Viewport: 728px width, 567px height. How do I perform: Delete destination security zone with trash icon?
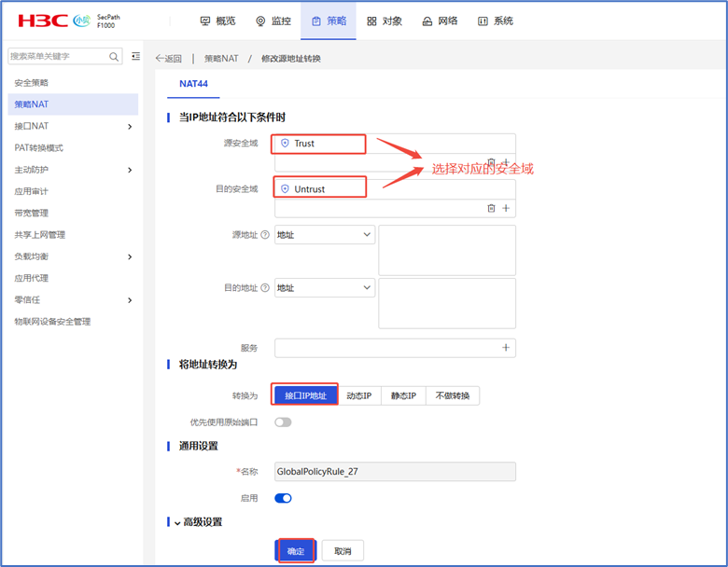click(x=491, y=208)
